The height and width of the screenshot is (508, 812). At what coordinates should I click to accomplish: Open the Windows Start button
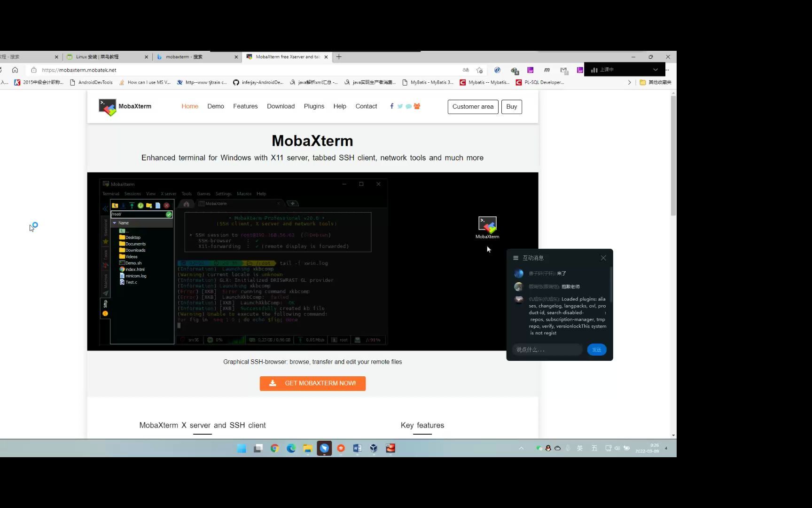(x=242, y=448)
